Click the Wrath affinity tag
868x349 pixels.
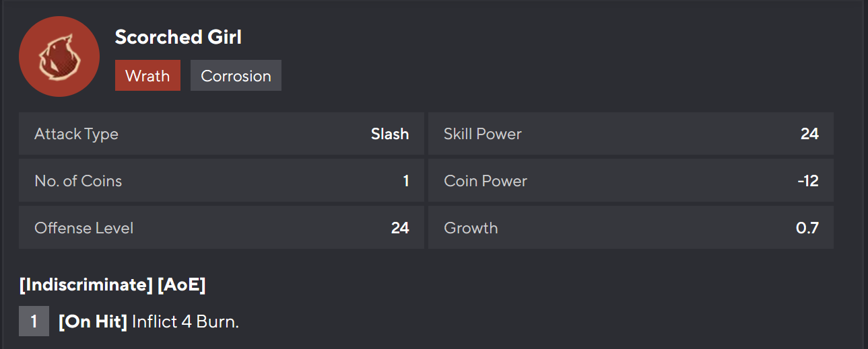pos(147,75)
